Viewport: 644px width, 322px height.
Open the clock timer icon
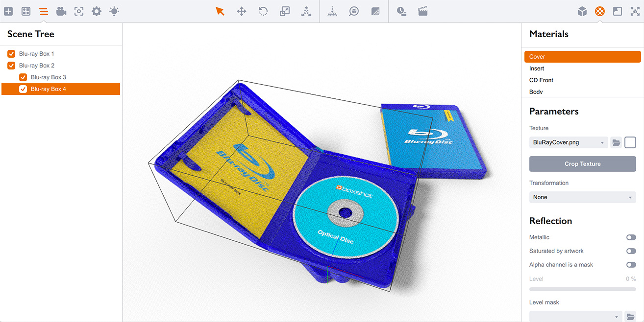pyautogui.click(x=401, y=11)
